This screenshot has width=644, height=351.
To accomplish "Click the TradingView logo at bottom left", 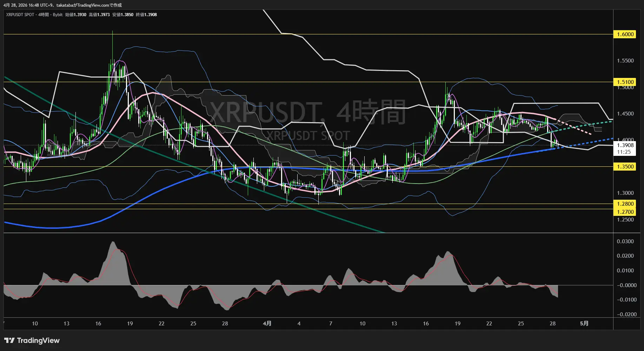I will (32, 340).
